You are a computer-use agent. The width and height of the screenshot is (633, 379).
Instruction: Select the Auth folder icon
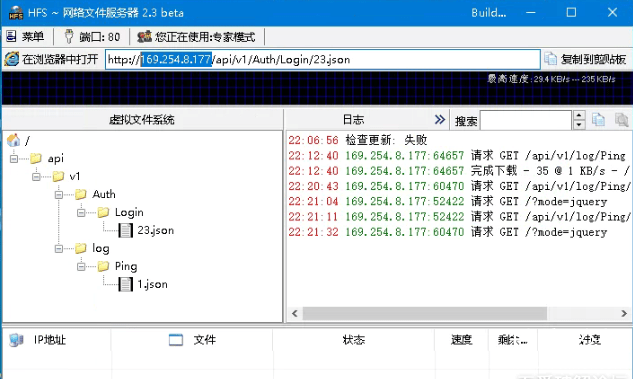coord(80,194)
